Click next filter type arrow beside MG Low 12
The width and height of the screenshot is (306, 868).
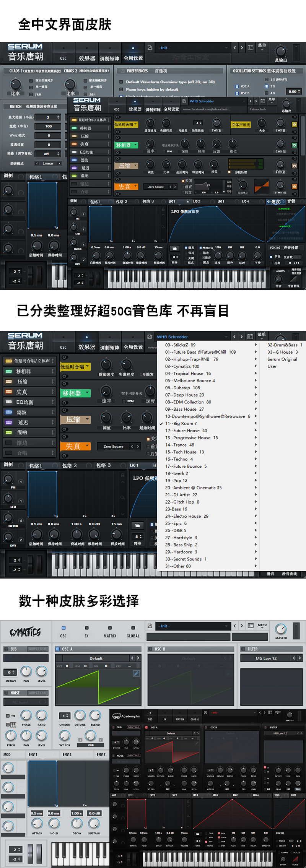(299, 658)
